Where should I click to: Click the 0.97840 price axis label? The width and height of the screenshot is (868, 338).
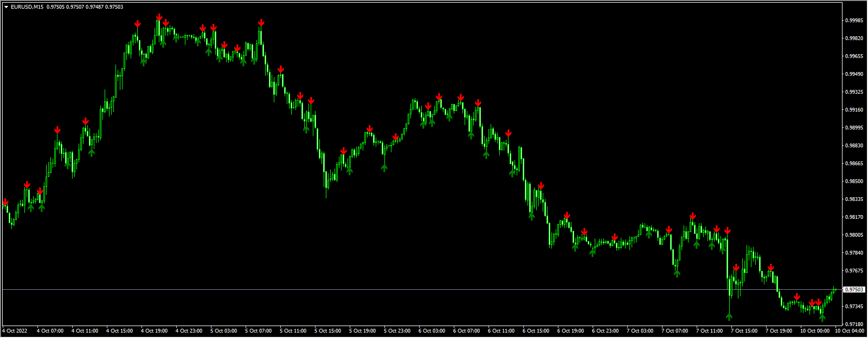click(854, 253)
